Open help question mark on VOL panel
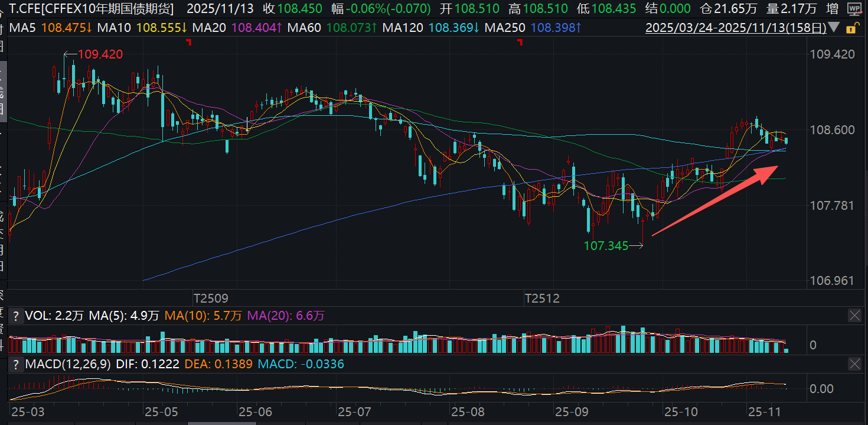The height and width of the screenshot is (425, 868). (x=16, y=316)
